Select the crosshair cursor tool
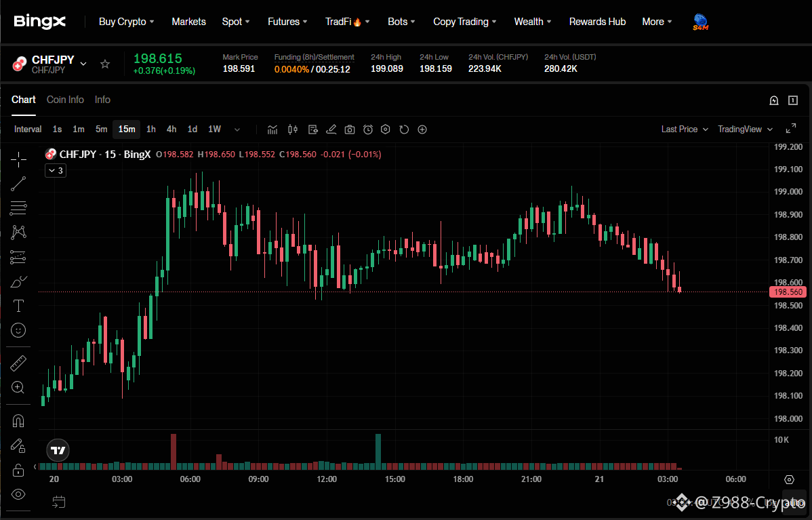This screenshot has width=812, height=520. coord(19,160)
